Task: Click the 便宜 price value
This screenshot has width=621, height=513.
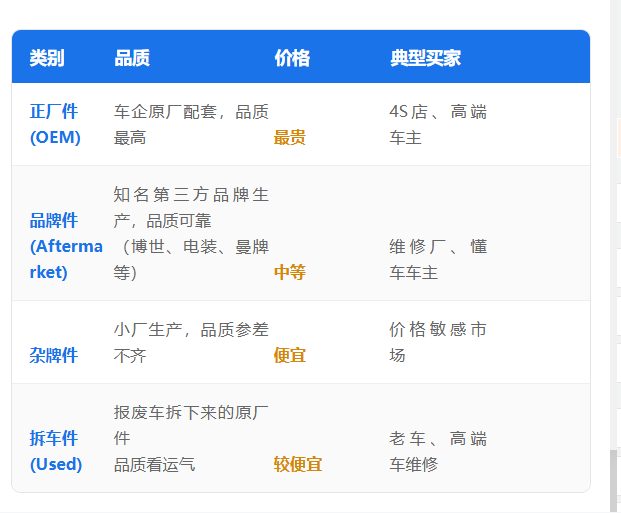Action: click(290, 355)
